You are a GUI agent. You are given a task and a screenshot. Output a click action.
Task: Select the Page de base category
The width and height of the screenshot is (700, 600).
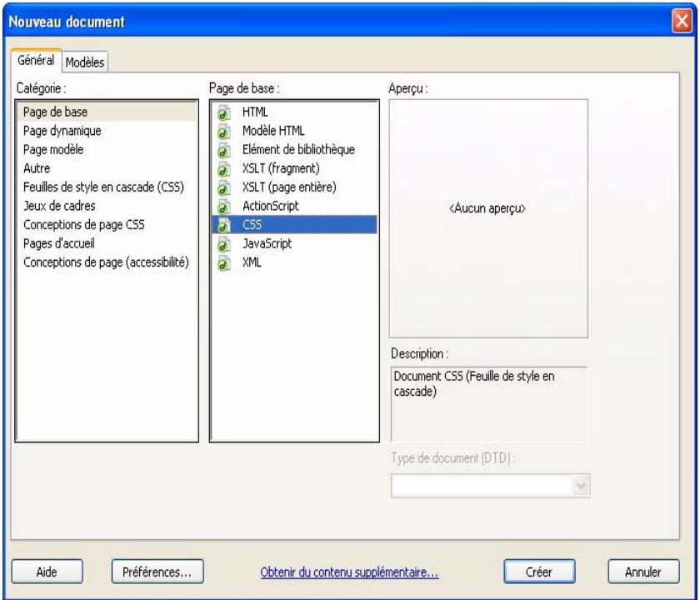[107, 112]
